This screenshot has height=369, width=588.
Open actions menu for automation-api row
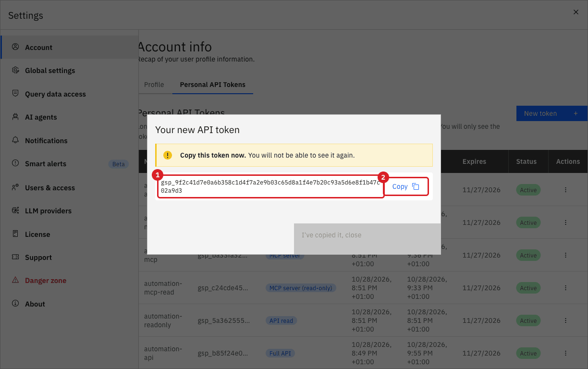[x=566, y=353]
